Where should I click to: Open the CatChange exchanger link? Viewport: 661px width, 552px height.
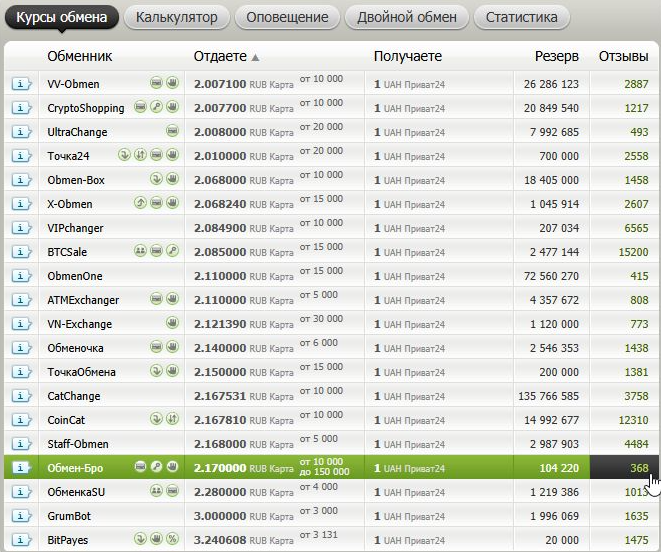[74, 396]
